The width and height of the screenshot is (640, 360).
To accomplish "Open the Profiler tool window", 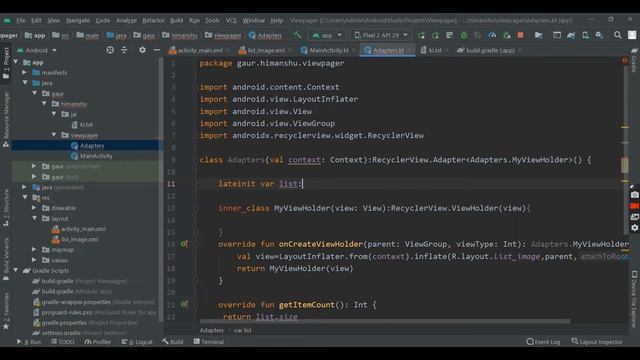I will [x=98, y=342].
